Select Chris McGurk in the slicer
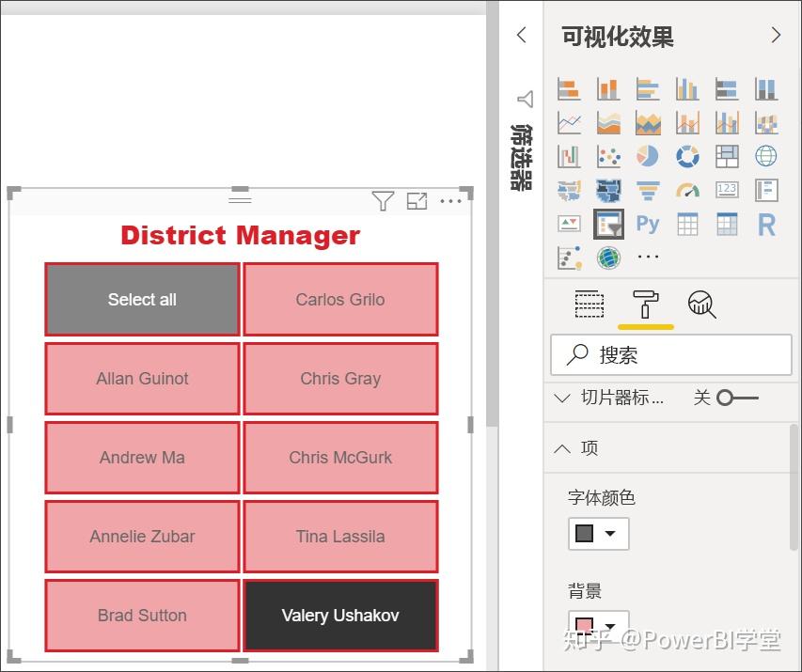Screen dimensions: 802x672 pos(340,457)
